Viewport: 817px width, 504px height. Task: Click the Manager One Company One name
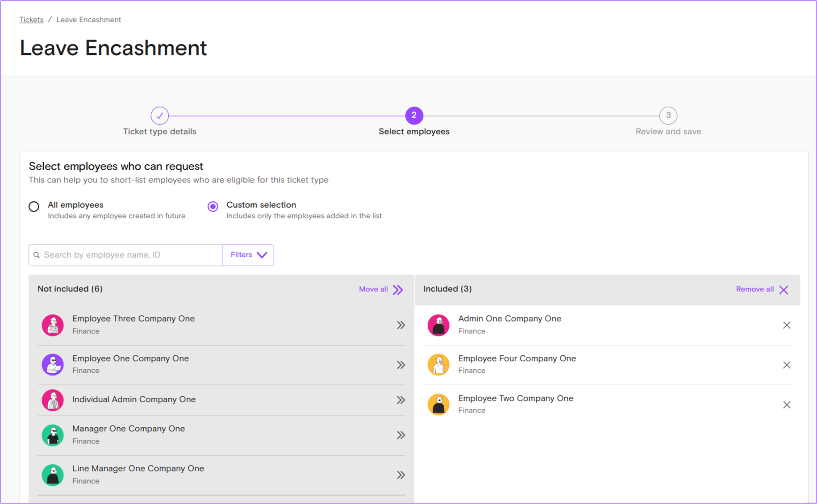click(129, 429)
